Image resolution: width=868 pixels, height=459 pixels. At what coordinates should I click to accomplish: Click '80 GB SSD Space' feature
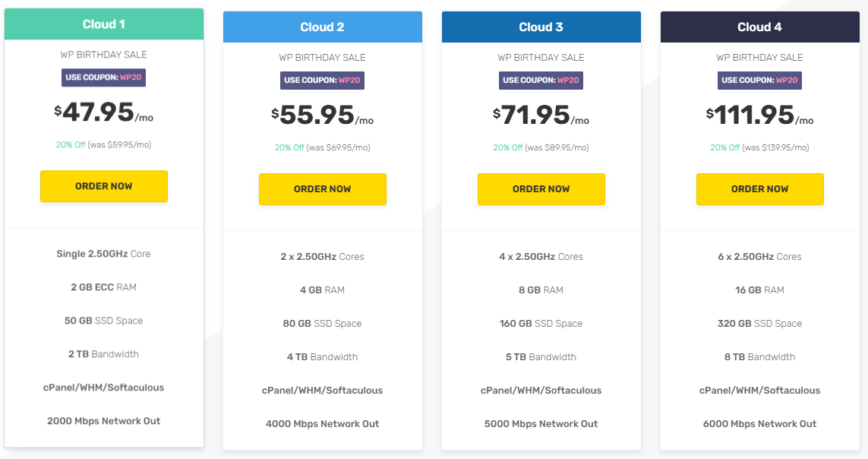tap(323, 324)
